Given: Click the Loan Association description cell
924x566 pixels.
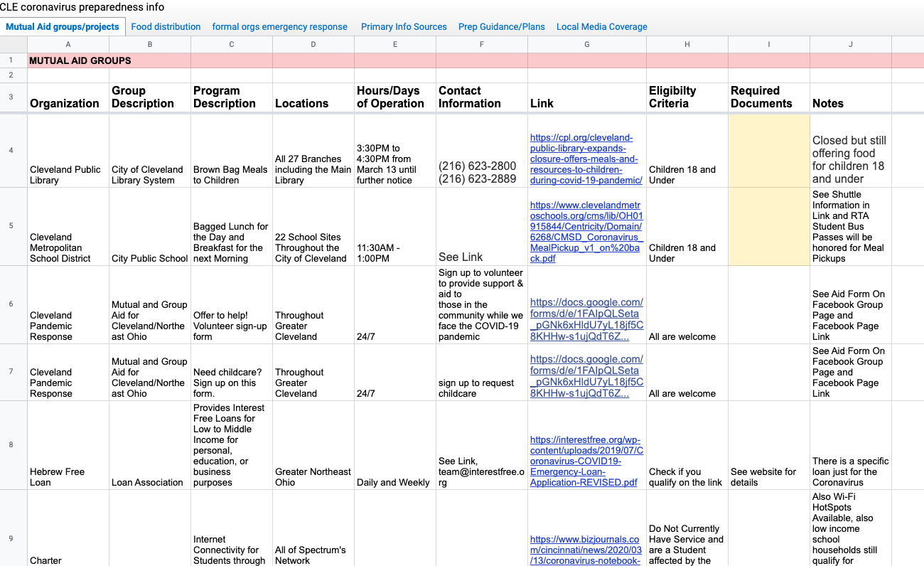Looking at the screenshot, I should pyautogui.click(x=150, y=445).
